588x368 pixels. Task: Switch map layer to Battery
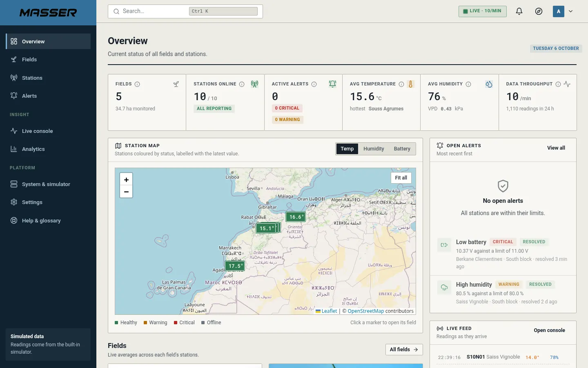coord(402,149)
